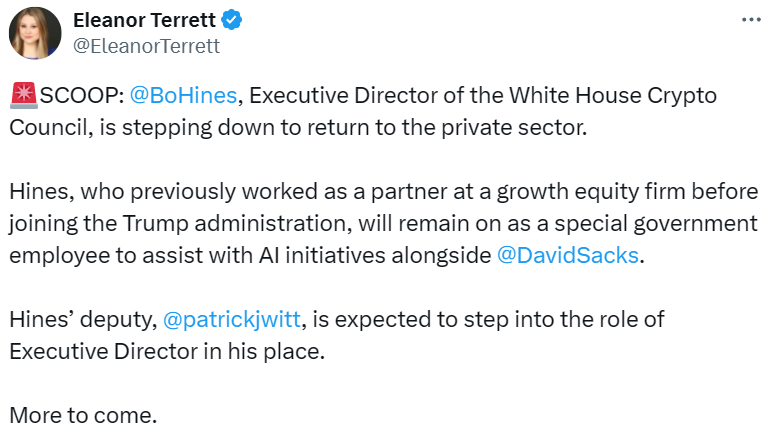Screen dimensions: 775x431
Task: Click the "More to come." line
Action: click(83, 414)
